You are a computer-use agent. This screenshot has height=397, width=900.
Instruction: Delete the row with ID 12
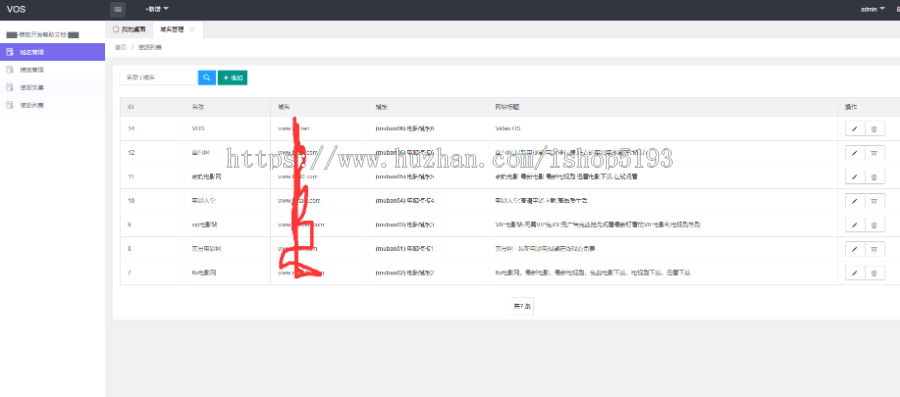874,153
